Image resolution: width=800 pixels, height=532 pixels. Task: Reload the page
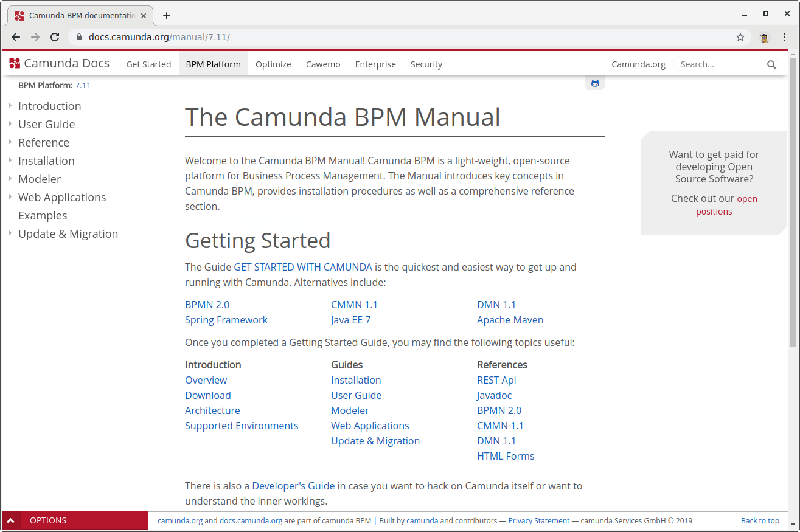(x=55, y=37)
